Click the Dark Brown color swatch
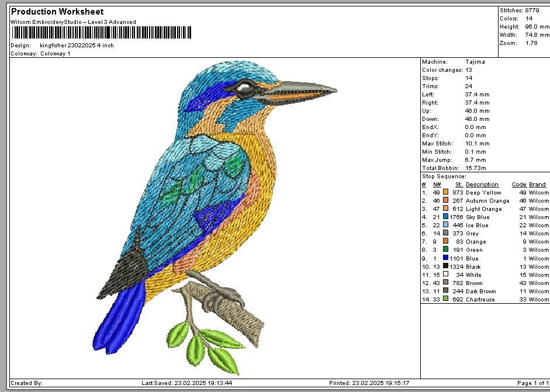Viewport: 550px width, 392px height. point(446,290)
